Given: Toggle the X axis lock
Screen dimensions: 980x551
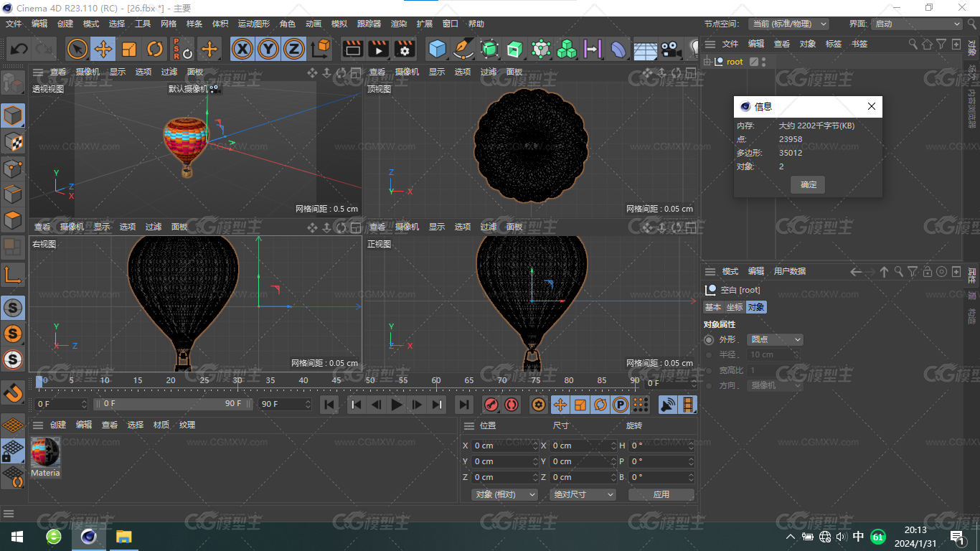Looking at the screenshot, I should click(x=243, y=49).
